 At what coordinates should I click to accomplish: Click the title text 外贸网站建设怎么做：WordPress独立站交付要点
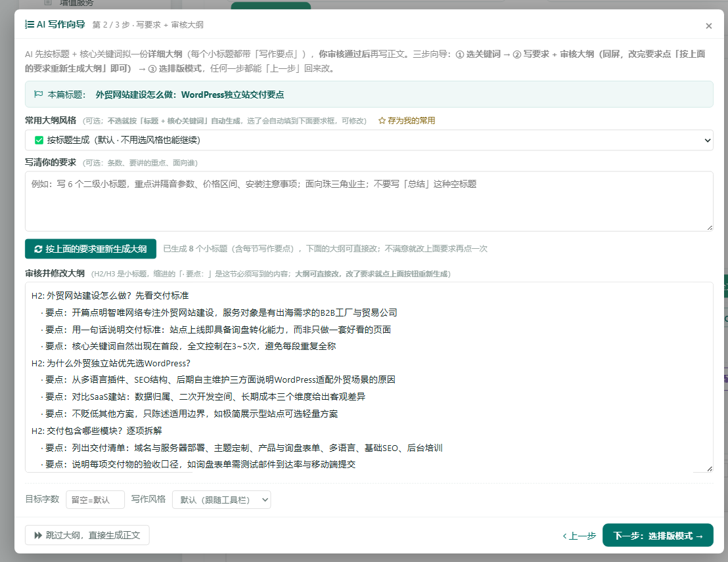[x=189, y=95]
